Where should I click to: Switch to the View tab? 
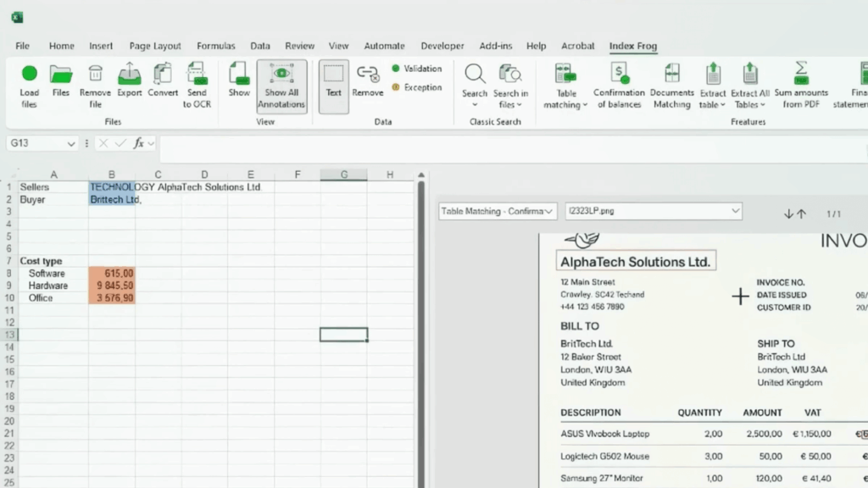(x=338, y=46)
